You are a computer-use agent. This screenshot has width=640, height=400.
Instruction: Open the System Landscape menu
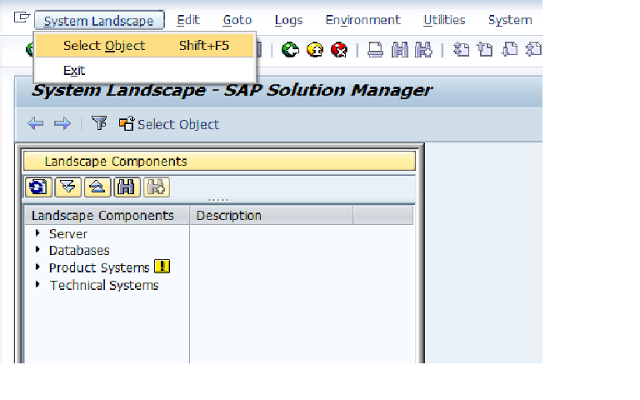click(99, 20)
